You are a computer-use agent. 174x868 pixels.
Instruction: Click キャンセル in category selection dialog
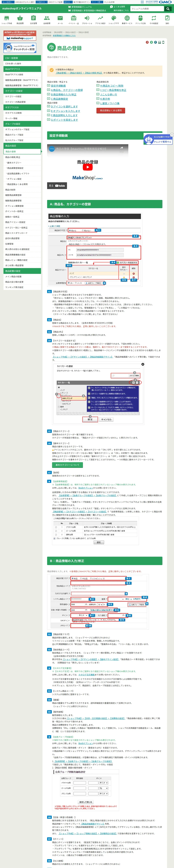click(106, 420)
